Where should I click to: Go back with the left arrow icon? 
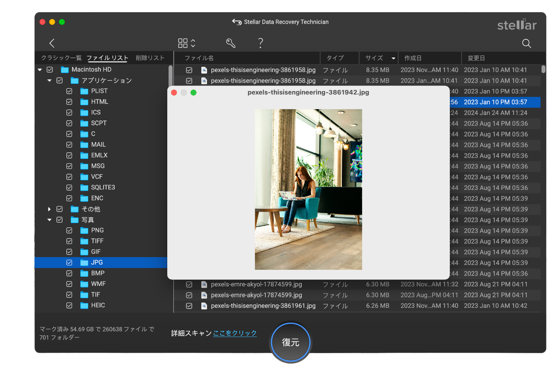click(52, 43)
